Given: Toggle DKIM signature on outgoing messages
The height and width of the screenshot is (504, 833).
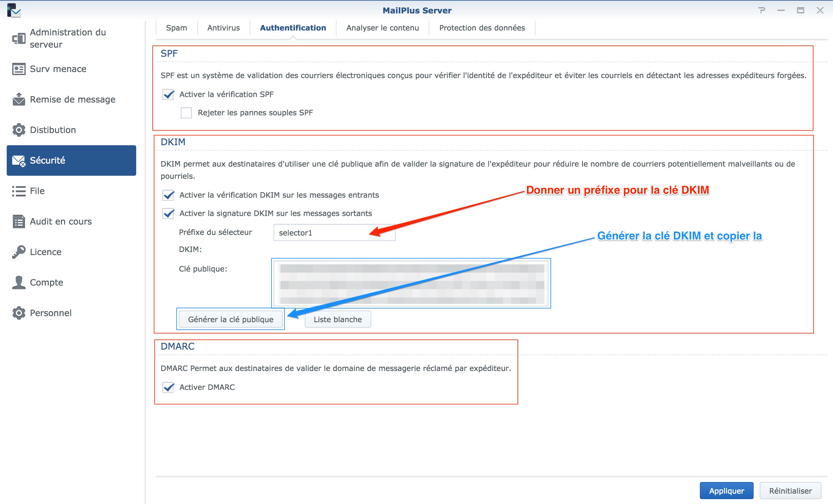Looking at the screenshot, I should point(168,214).
